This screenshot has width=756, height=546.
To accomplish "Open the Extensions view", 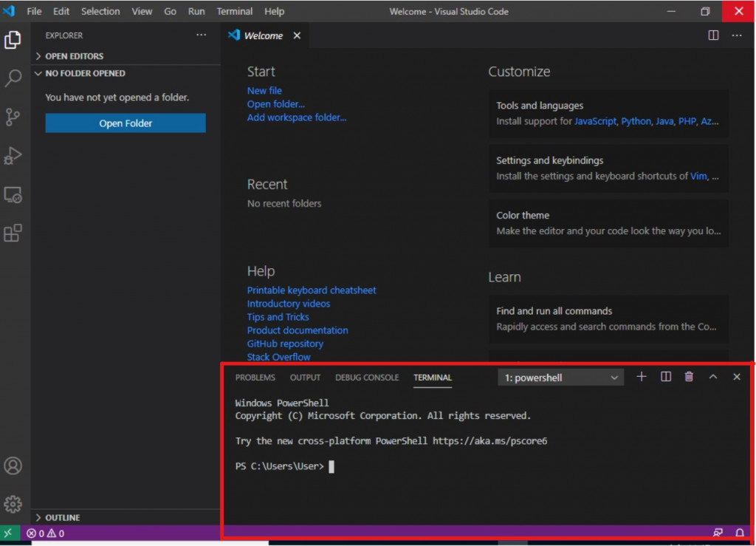I will click(x=13, y=233).
